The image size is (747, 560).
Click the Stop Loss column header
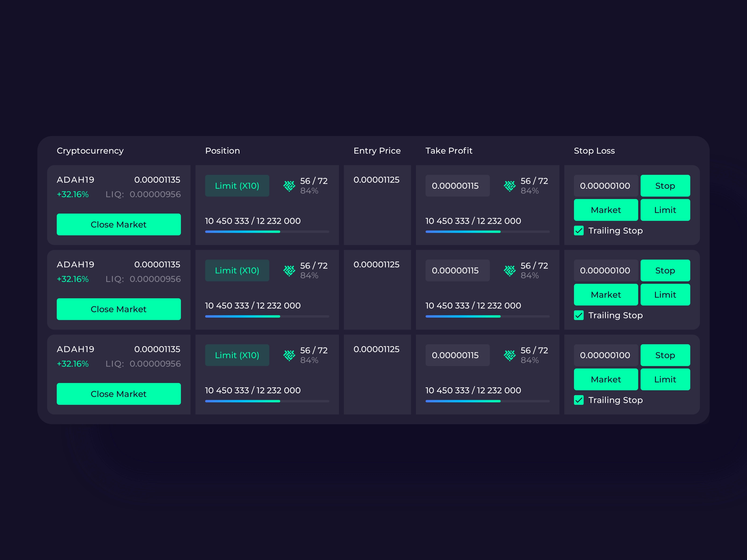tap(594, 150)
